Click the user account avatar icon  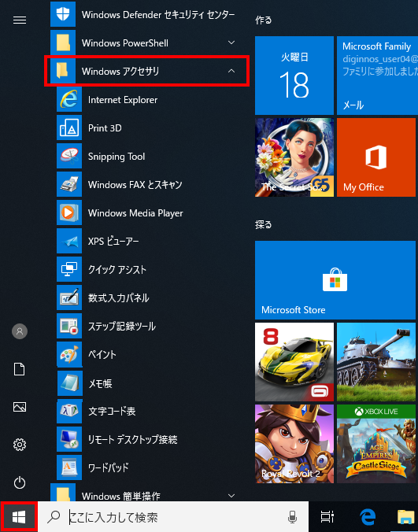20,331
